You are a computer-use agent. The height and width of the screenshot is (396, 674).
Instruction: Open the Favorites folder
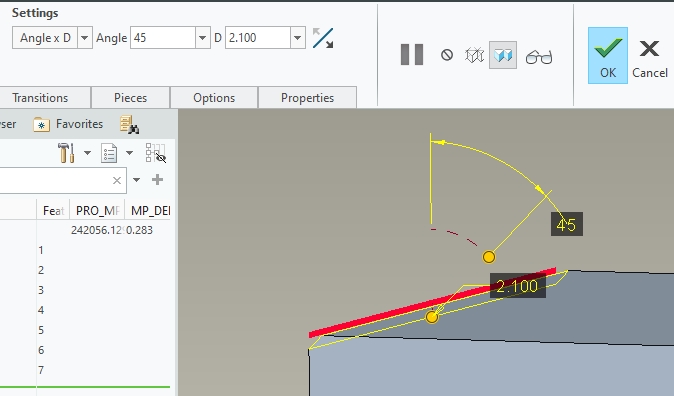[68, 124]
